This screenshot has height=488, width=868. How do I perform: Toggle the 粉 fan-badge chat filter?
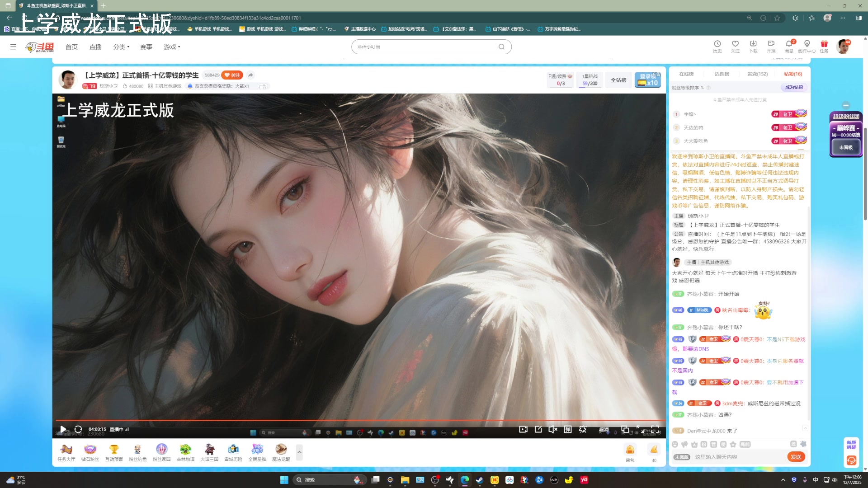point(704,444)
